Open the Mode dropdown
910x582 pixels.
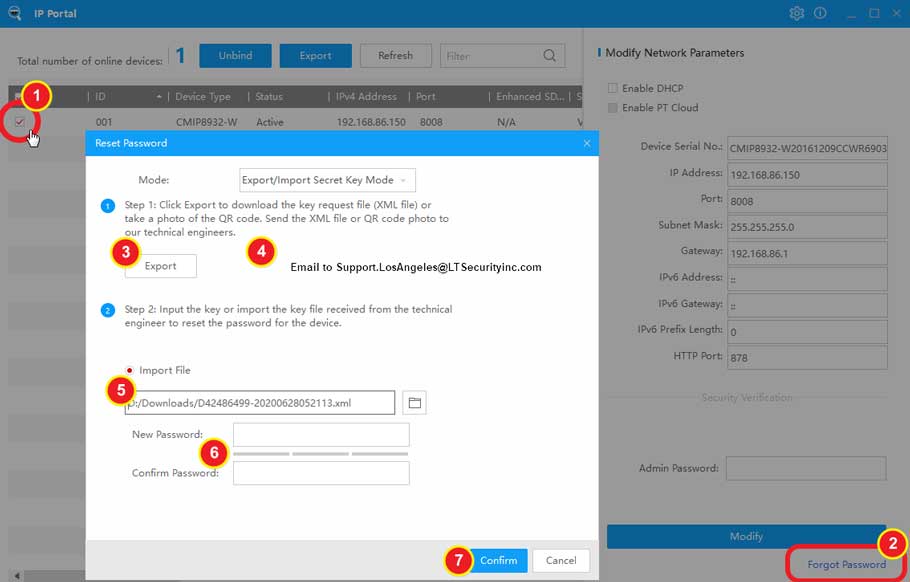pyautogui.click(x=327, y=180)
